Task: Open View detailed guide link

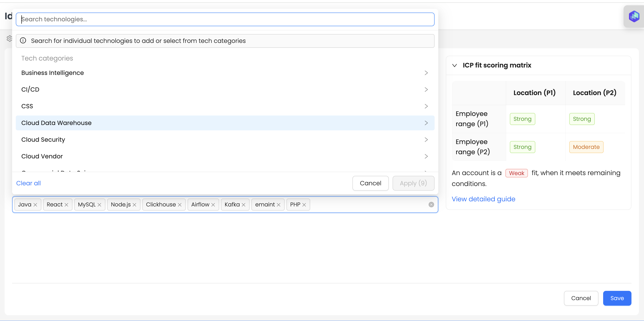Action: [x=483, y=199]
